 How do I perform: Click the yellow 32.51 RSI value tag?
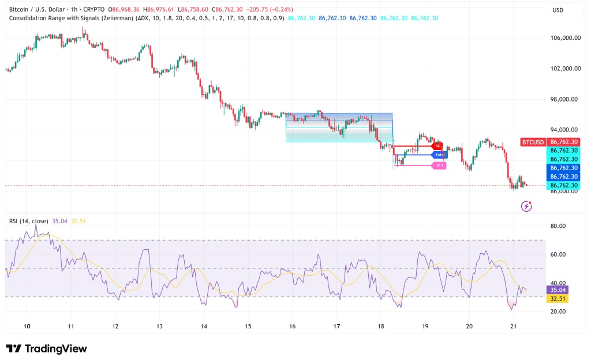(559, 299)
